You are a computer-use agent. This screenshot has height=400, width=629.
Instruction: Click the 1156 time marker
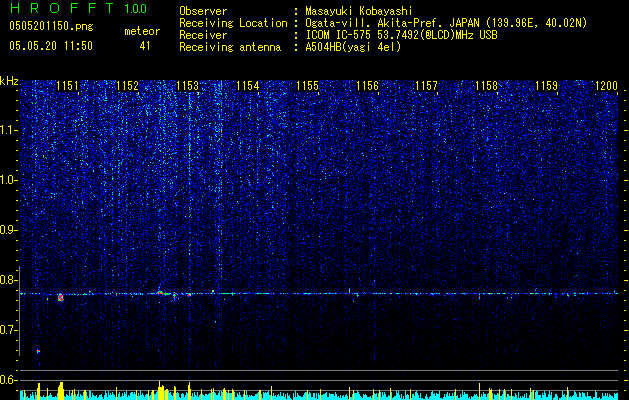click(367, 85)
